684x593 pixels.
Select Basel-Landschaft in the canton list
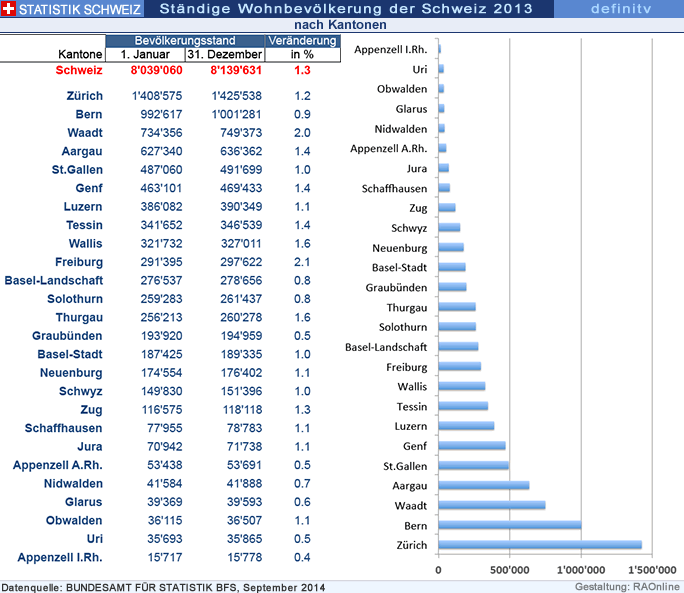(x=53, y=280)
